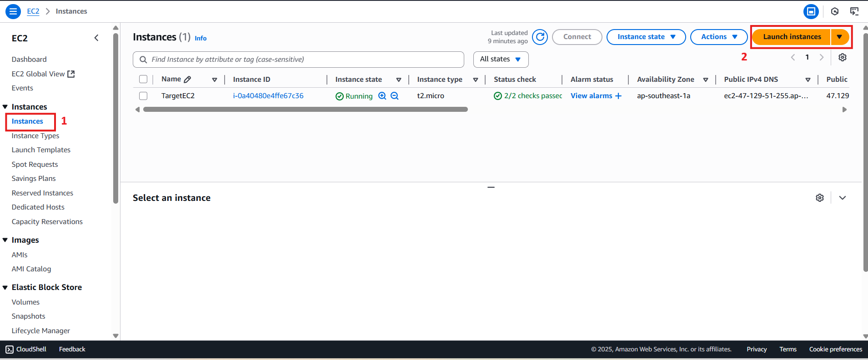Open the All states filter dropdown
Viewport: 868px width, 360px height.
(501, 59)
